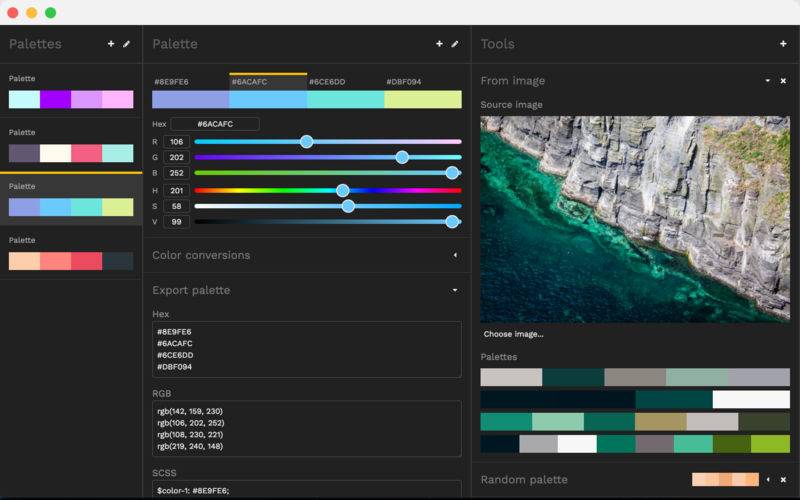The width and height of the screenshot is (800, 500).
Task: Select the #6CE6DD teal color swatch
Action: [x=345, y=100]
